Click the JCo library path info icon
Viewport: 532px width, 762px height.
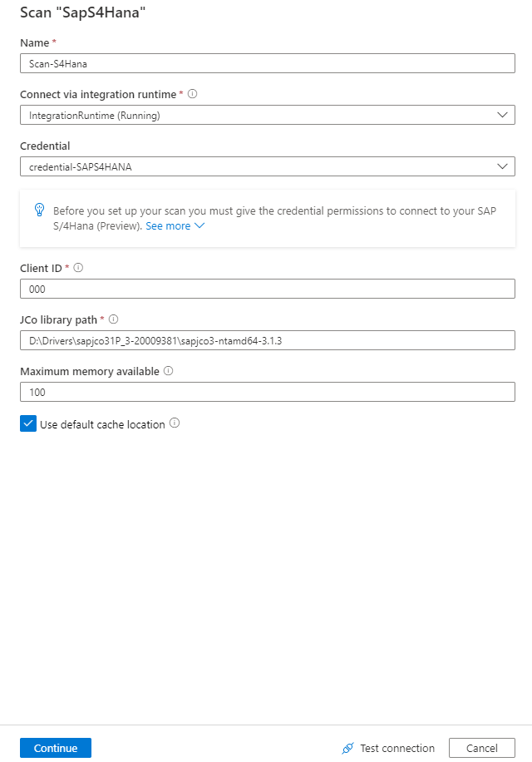point(114,319)
